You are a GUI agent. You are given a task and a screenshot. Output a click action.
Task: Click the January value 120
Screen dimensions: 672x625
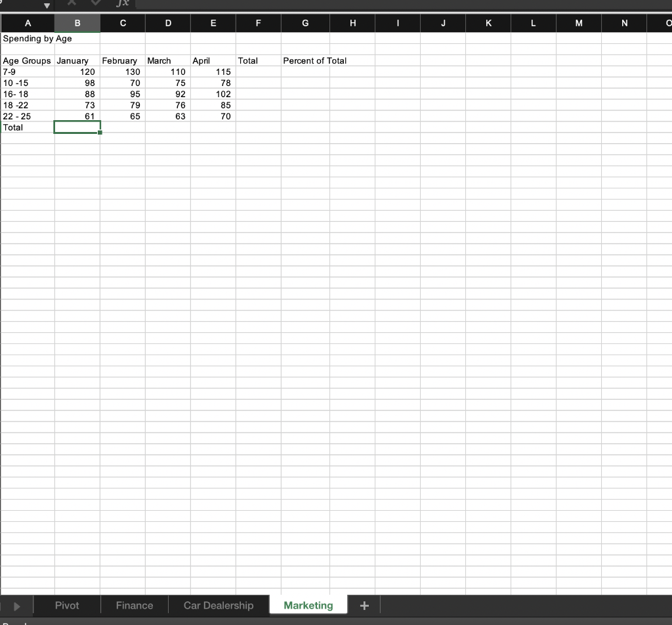click(x=77, y=72)
